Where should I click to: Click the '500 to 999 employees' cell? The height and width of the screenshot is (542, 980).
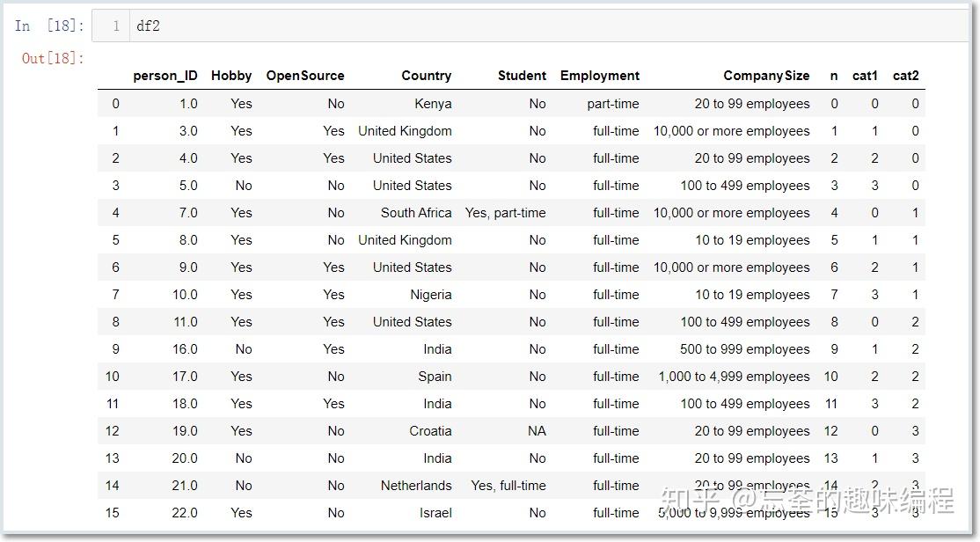pos(744,348)
